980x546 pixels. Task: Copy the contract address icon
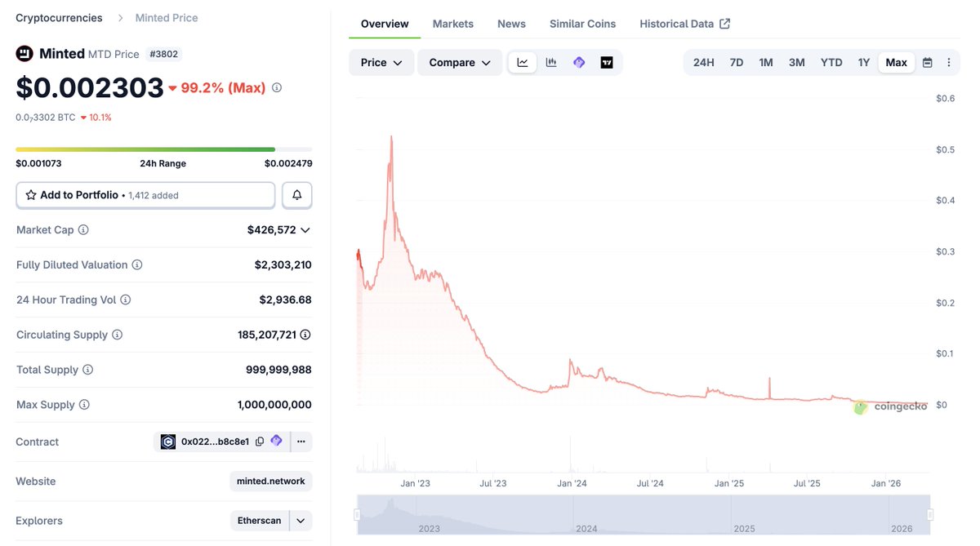click(x=260, y=442)
